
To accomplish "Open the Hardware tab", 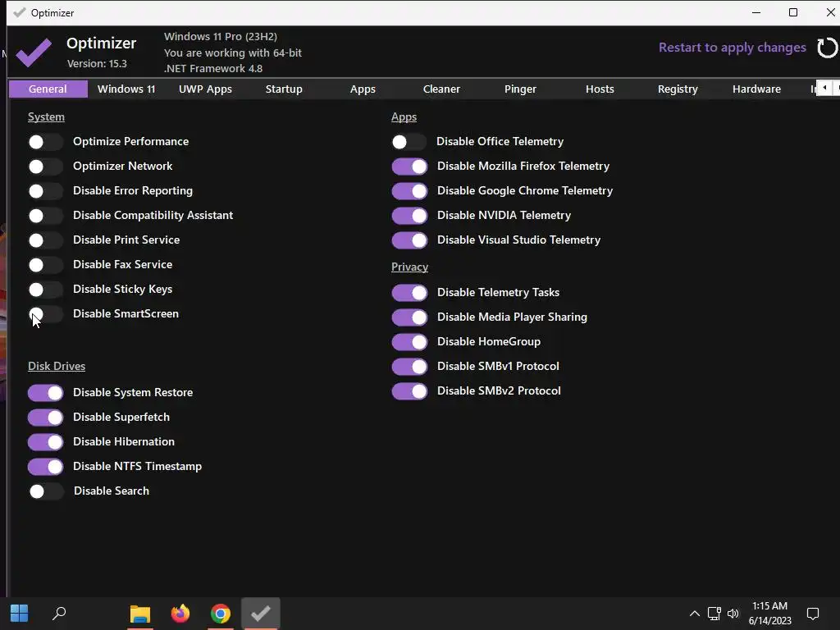I will point(756,89).
